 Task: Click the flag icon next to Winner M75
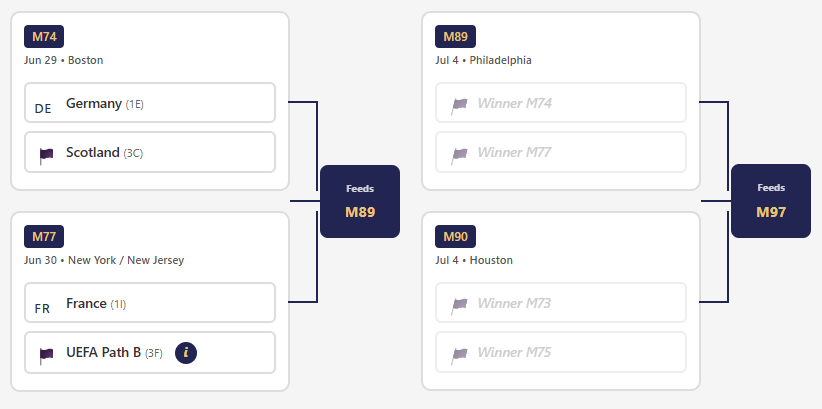(459, 356)
